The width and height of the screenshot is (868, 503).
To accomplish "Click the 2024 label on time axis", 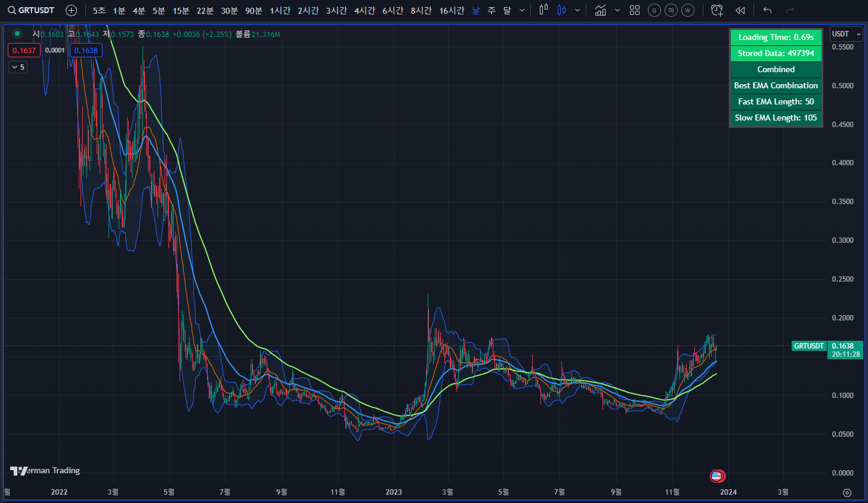I will (728, 492).
